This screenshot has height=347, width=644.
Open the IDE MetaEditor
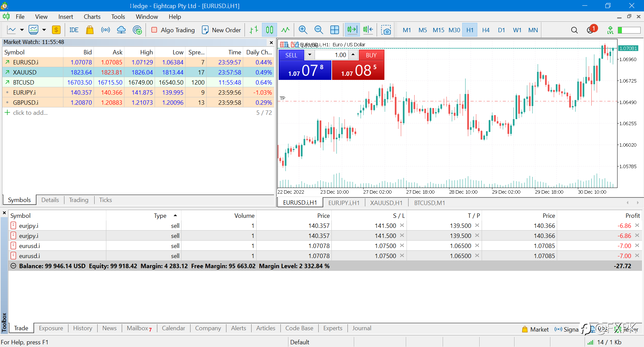[x=74, y=30]
